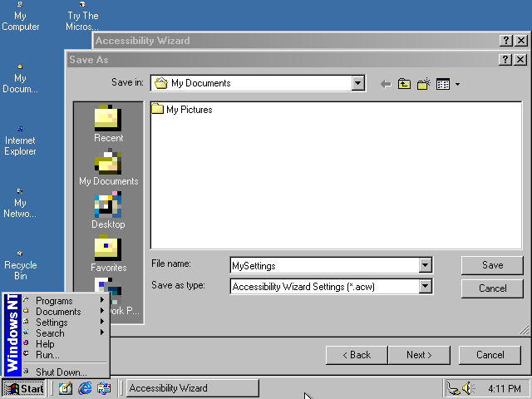Select Accessibility Wizard taskbar button

tap(192, 388)
